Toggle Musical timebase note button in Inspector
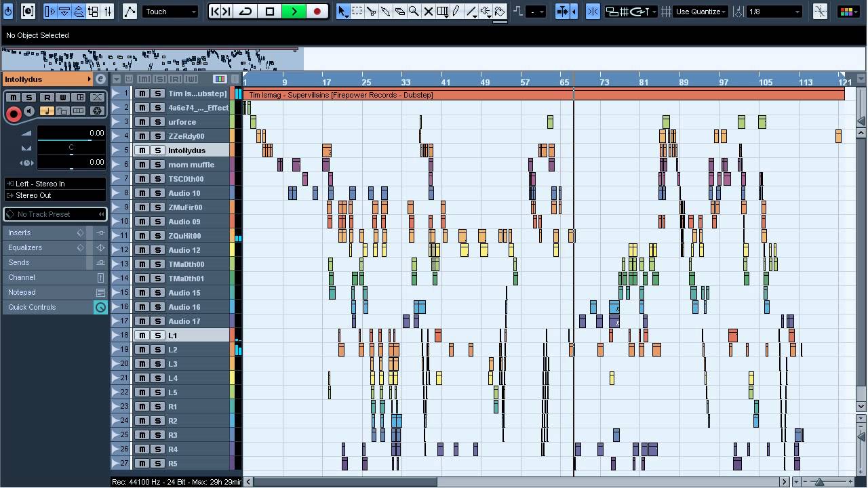The image size is (868, 488). point(46,111)
